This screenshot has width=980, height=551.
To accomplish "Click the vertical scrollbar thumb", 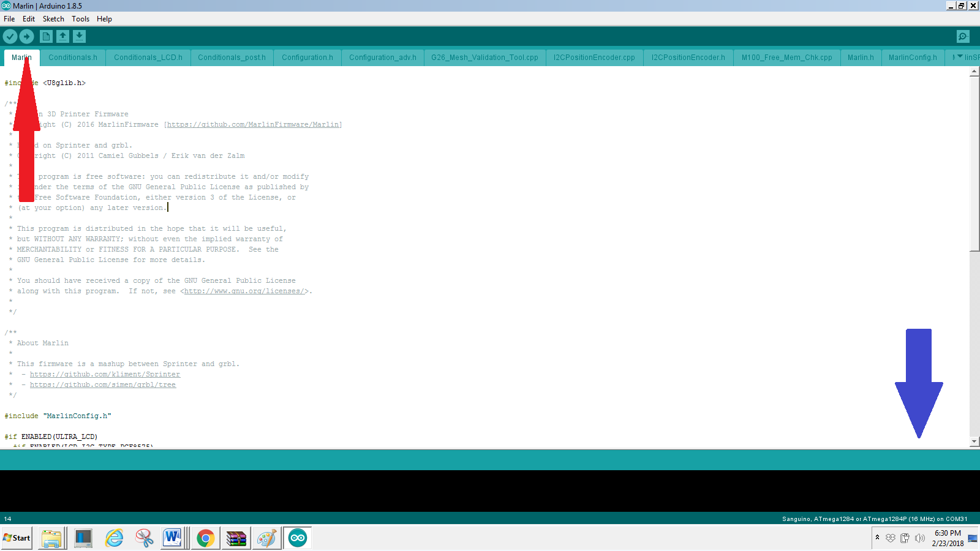I will coord(974,163).
